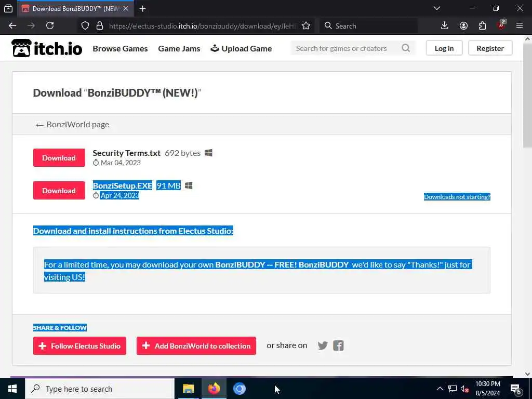Select the Download BonziBUDDY browser tab
532x399 pixels.
pyautogui.click(x=75, y=8)
